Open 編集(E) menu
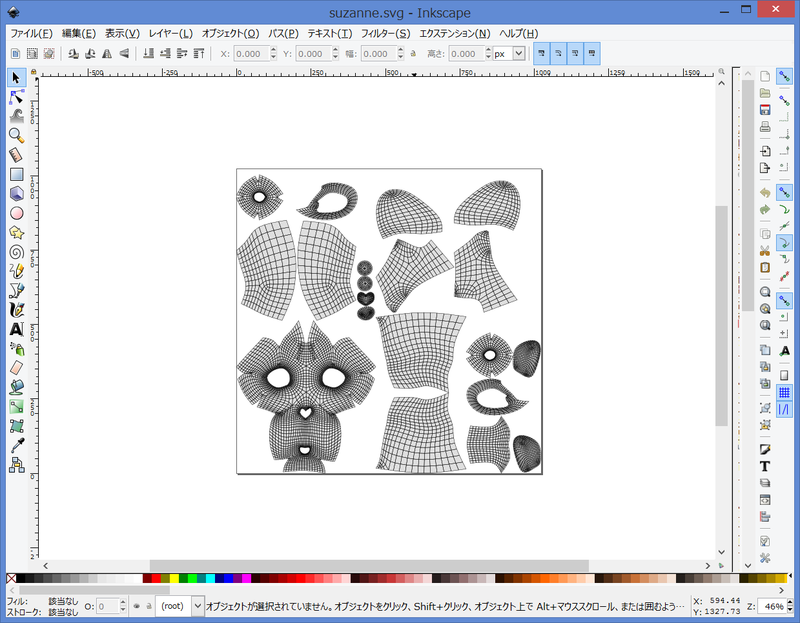Viewport: 800px width, 623px height. coord(79,33)
